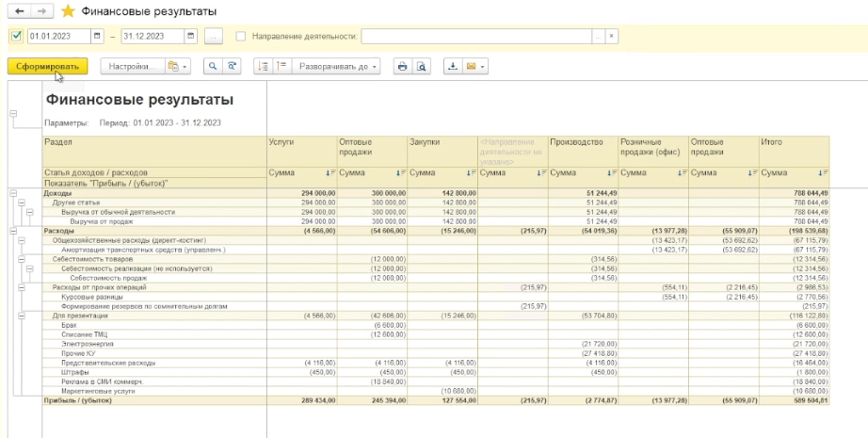Collapse Себестоимость реализации (не используется) group
The width and height of the screenshot is (868, 438).
coord(30,268)
